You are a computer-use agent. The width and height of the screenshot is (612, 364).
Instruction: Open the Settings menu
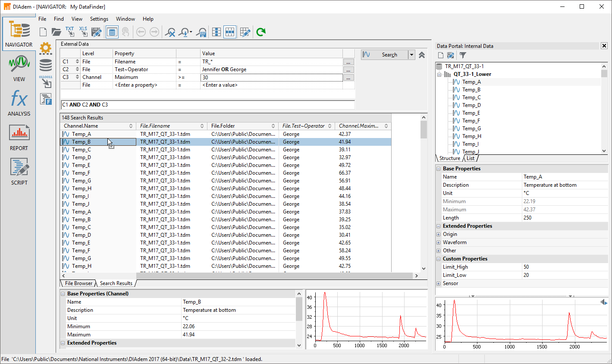[x=99, y=19]
